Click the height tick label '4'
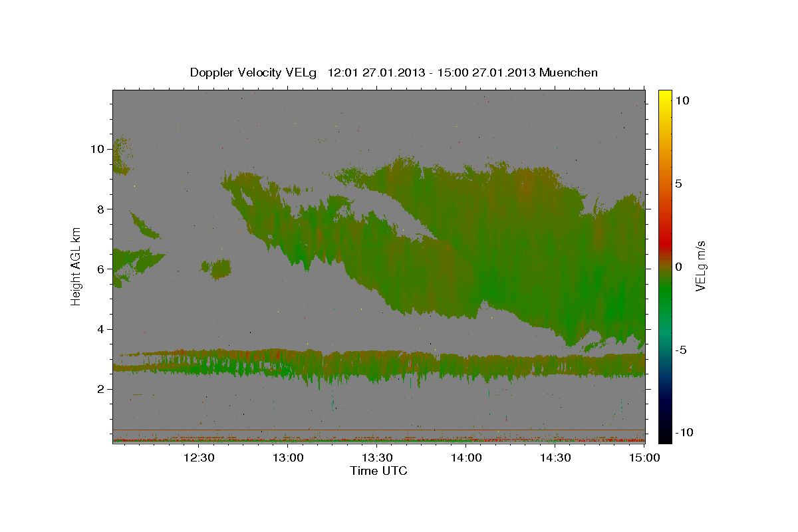This screenshot has height=532, width=798. tap(101, 329)
